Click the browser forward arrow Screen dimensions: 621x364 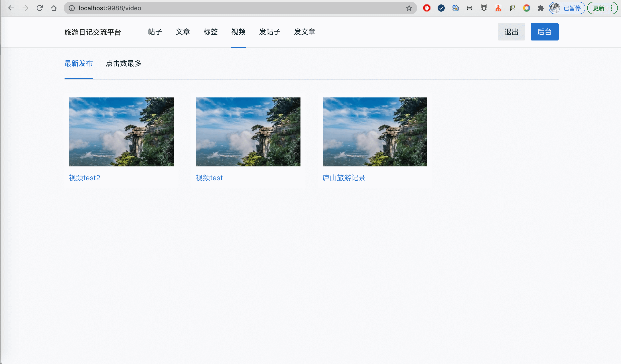pyautogui.click(x=25, y=8)
